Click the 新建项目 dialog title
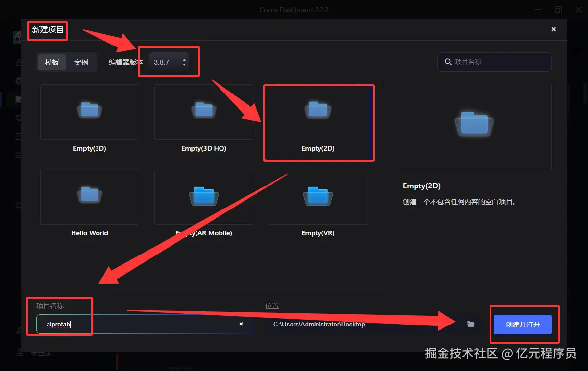588x371 pixels. pos(48,30)
